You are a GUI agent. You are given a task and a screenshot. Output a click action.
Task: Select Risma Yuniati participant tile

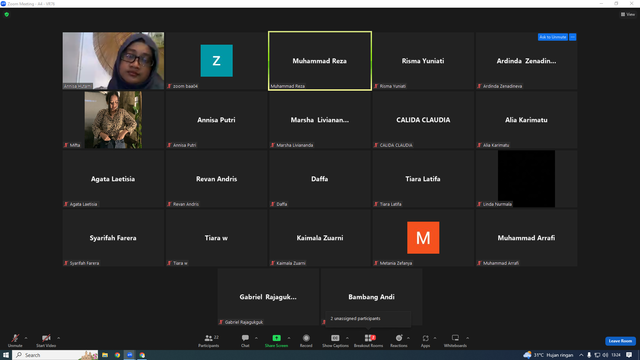coord(423,61)
